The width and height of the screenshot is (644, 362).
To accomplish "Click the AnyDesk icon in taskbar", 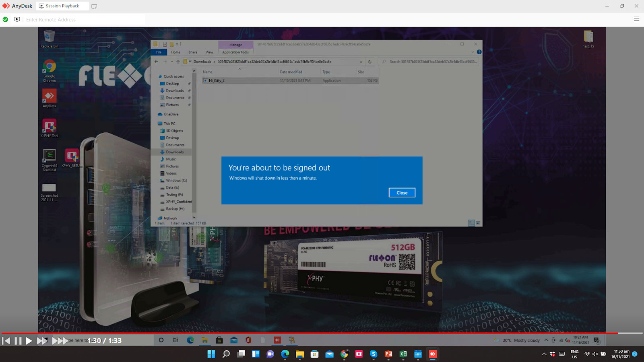I will click(x=433, y=354).
